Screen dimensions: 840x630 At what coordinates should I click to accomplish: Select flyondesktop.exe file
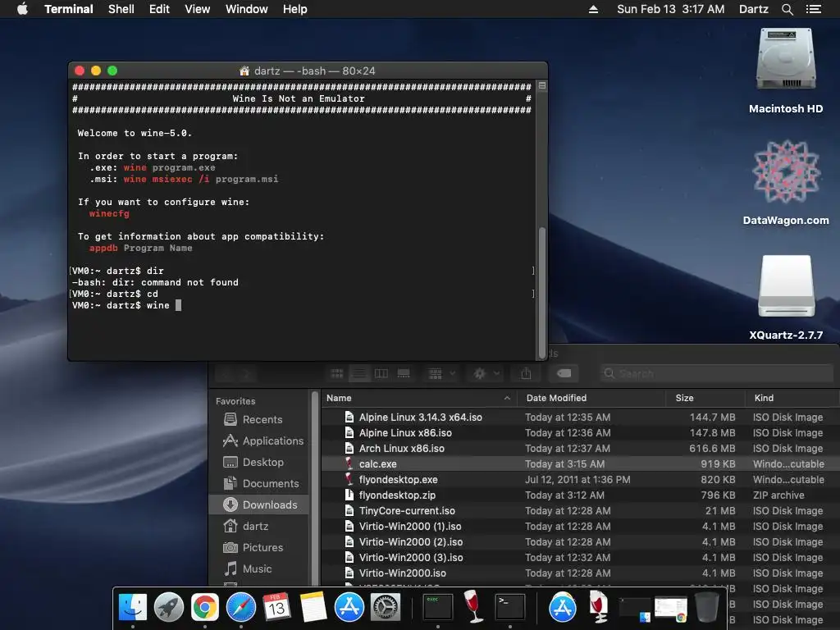[x=580, y=479]
